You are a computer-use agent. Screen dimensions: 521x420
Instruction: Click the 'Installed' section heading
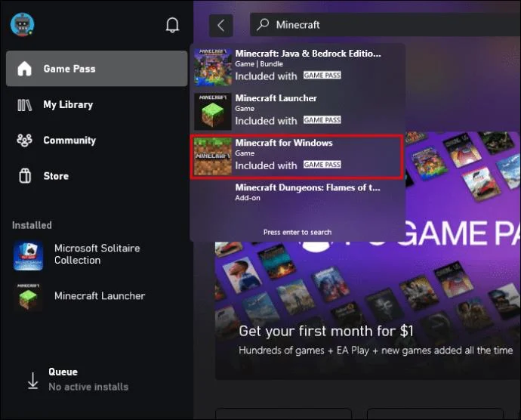point(32,225)
